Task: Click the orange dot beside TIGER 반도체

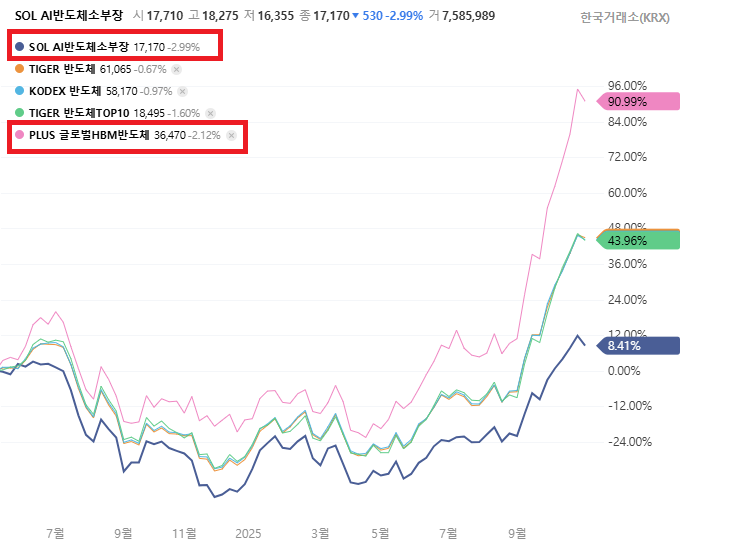Action: [x=20, y=69]
